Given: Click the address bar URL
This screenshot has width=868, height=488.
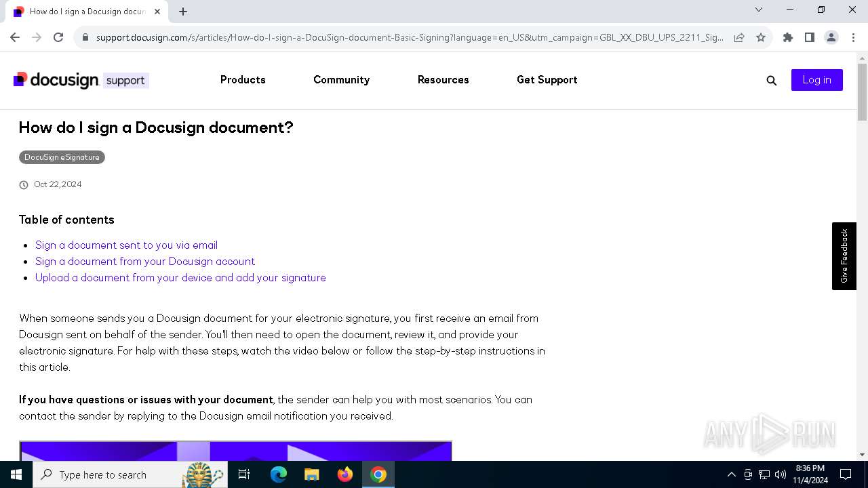Looking at the screenshot, I should pyautogui.click(x=410, y=37).
